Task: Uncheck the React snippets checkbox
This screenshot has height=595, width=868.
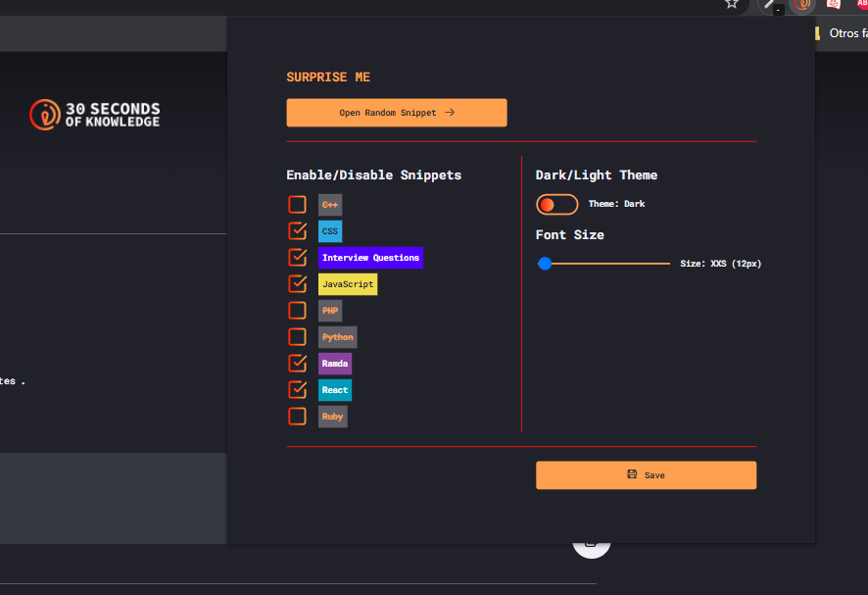Action: [x=297, y=389]
